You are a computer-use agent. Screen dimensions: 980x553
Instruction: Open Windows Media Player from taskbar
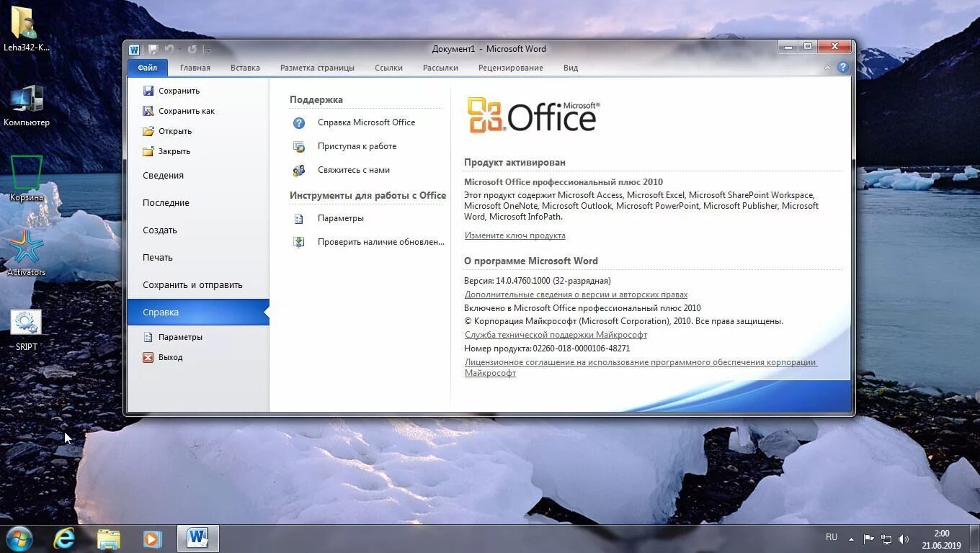[152, 539]
